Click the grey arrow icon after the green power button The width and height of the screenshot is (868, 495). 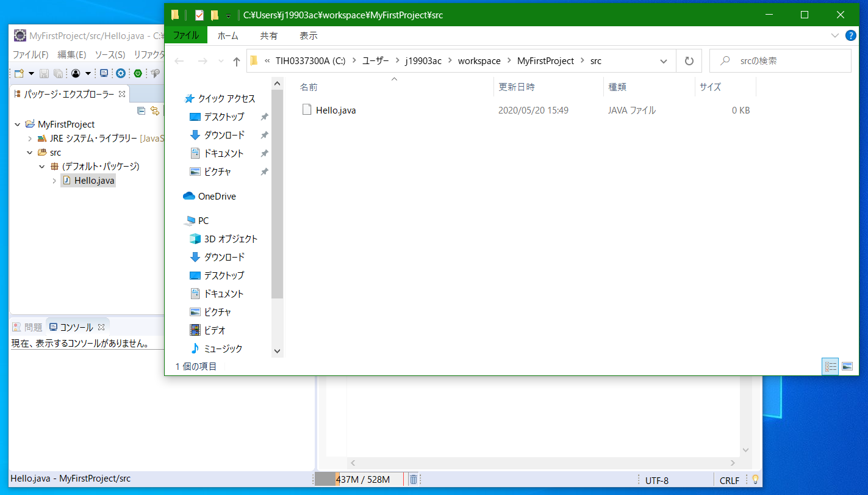tap(156, 74)
